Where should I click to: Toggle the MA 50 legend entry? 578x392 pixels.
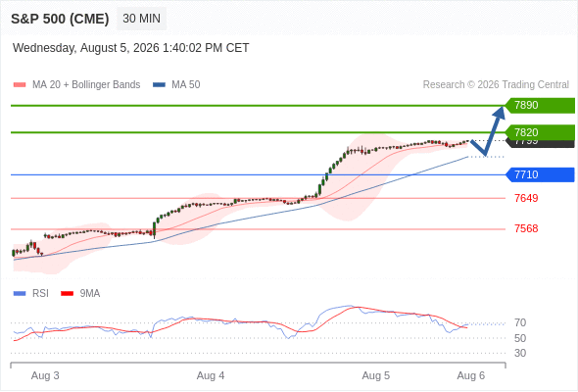(x=176, y=85)
